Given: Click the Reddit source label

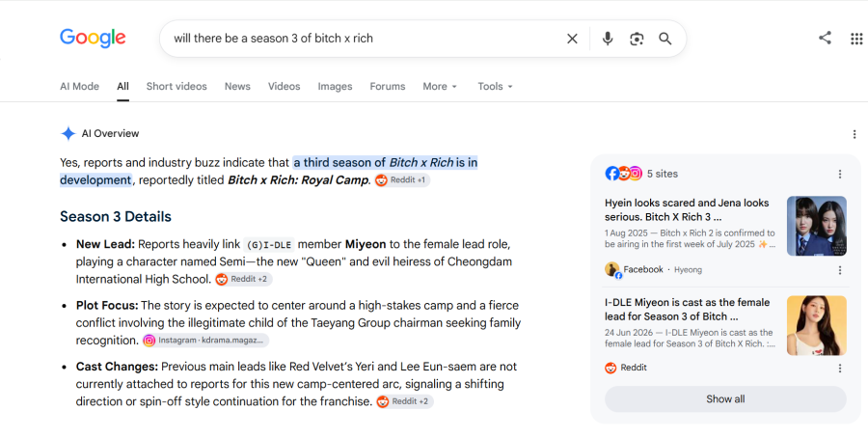Looking at the screenshot, I should tap(626, 368).
